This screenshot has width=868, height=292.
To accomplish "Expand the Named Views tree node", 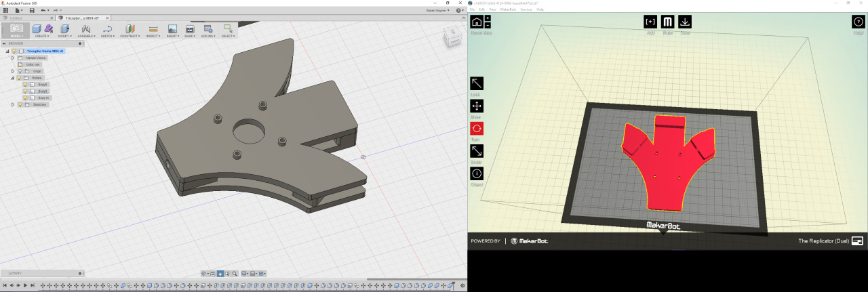I will tap(12, 58).
